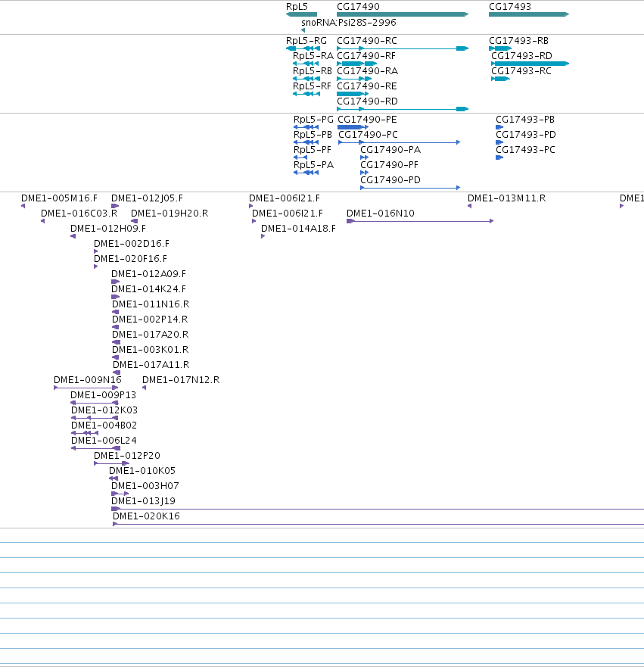Image resolution: width=644 pixels, height=667 pixels.
Task: Select feature DME1-017A20.R
Action: pyautogui.click(x=151, y=335)
